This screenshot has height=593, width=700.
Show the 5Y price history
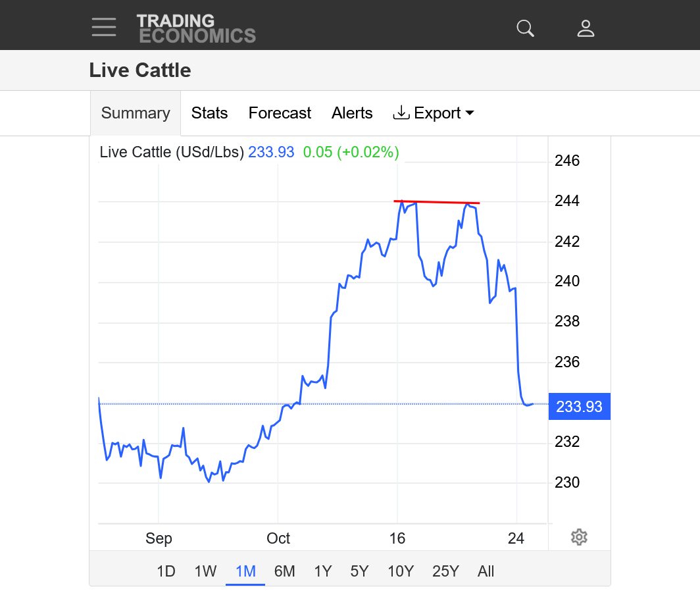[x=359, y=571]
